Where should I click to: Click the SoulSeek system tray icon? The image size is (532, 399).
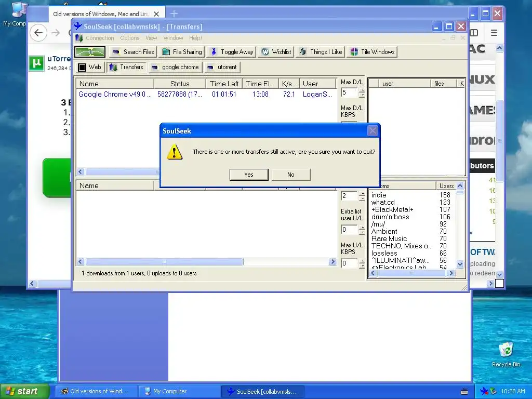click(x=484, y=391)
